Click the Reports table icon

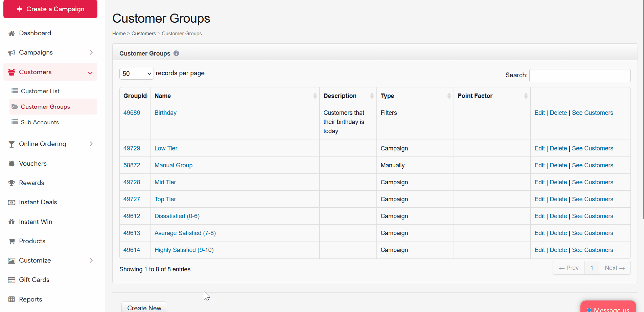pos(11,299)
